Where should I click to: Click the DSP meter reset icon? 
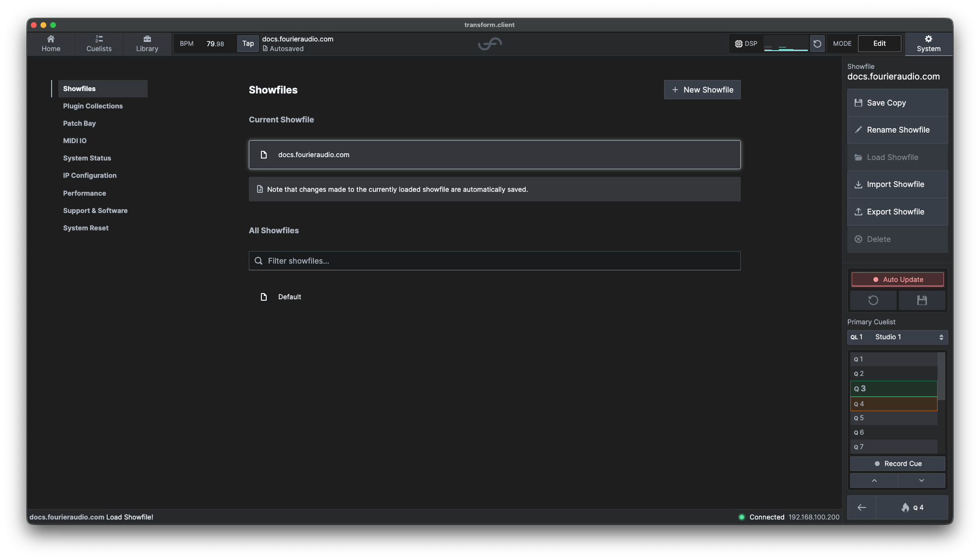[817, 44]
